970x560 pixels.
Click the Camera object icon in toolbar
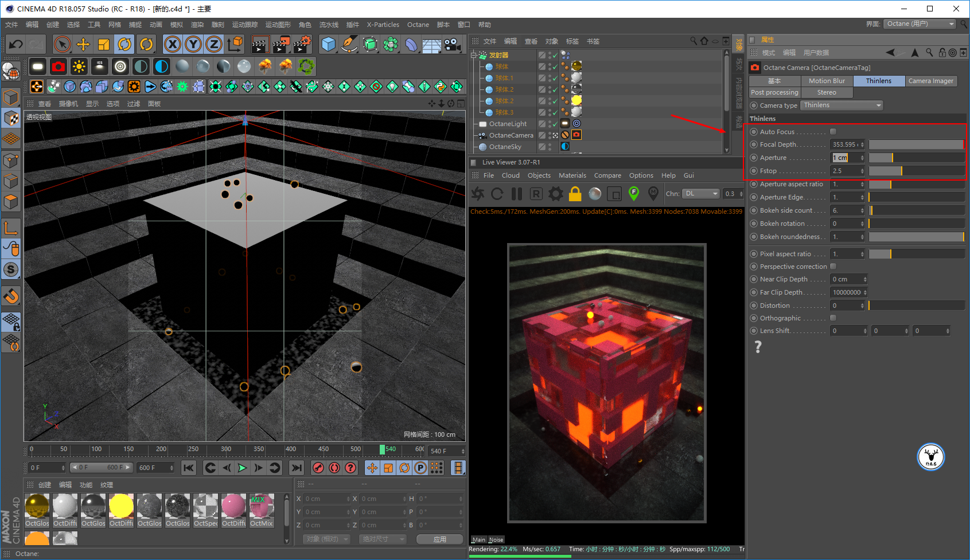tap(453, 44)
